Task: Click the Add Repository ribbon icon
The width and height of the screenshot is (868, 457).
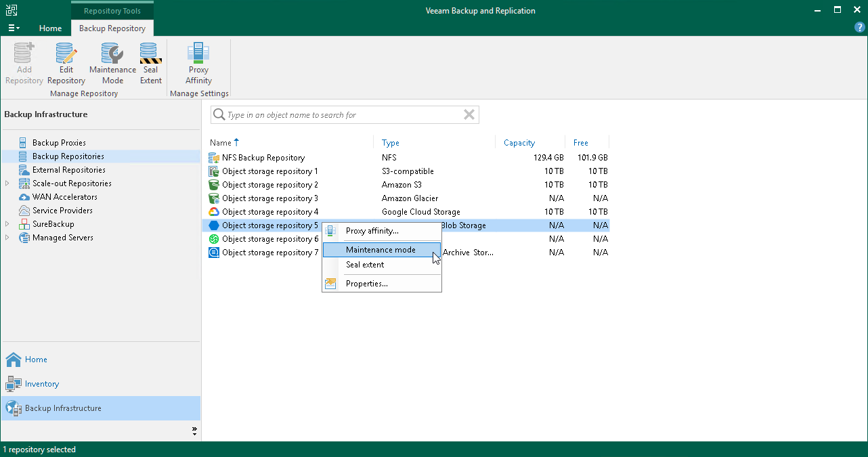Action: [24, 53]
